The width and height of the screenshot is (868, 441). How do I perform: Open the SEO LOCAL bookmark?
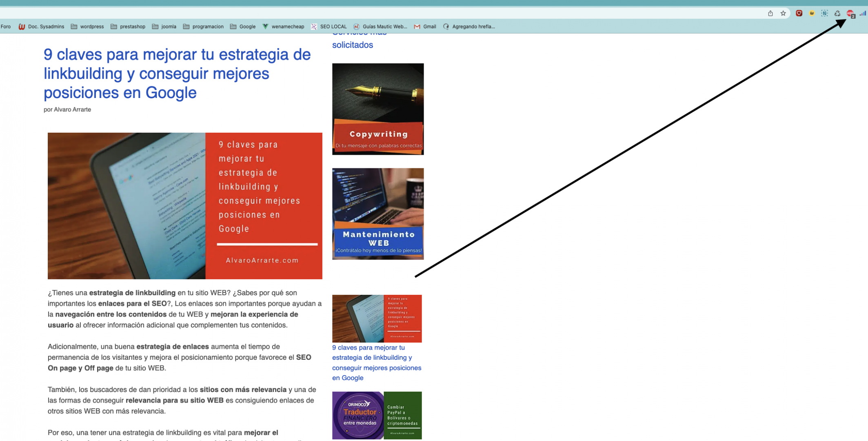coord(329,27)
